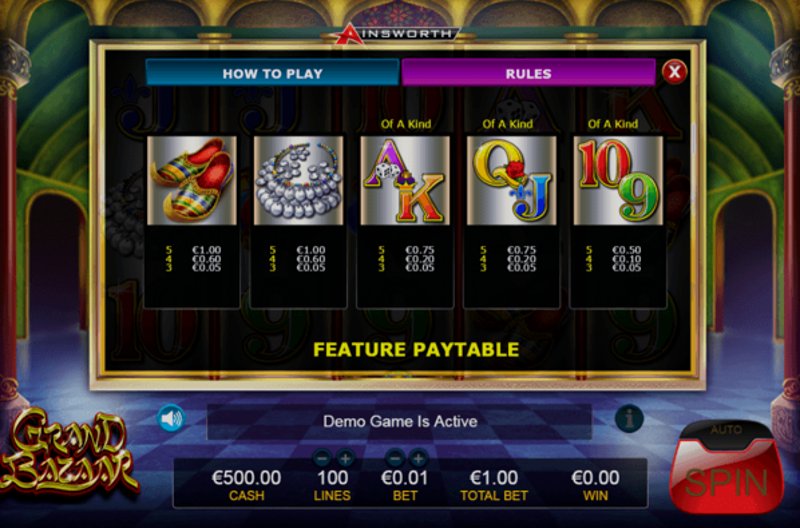This screenshot has height=528, width=800.
Task: Raise the bet using plus button
Action: (x=418, y=459)
